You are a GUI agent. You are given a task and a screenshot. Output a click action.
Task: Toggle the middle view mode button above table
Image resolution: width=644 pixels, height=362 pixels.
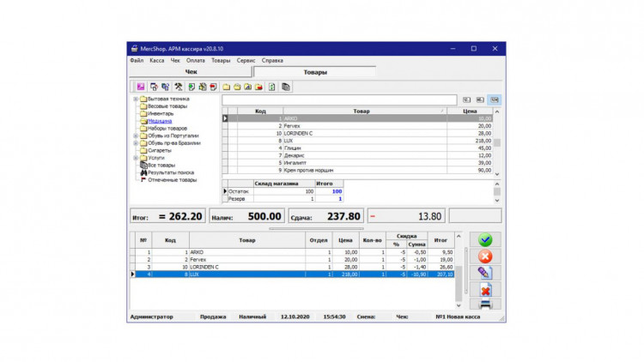[481, 100]
